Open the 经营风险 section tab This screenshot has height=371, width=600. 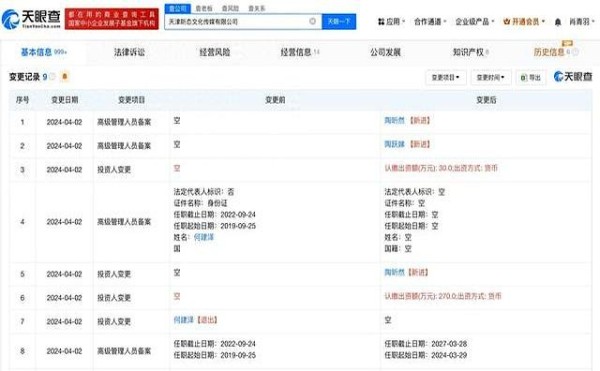point(215,52)
